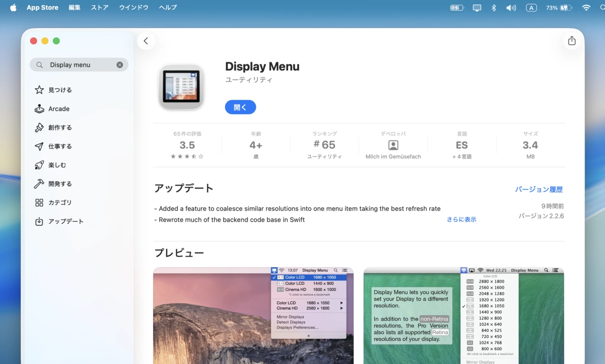Viewport: 605px width, 364px height.
Task: Click the first Display Menu preview screenshot
Action: tap(253, 316)
